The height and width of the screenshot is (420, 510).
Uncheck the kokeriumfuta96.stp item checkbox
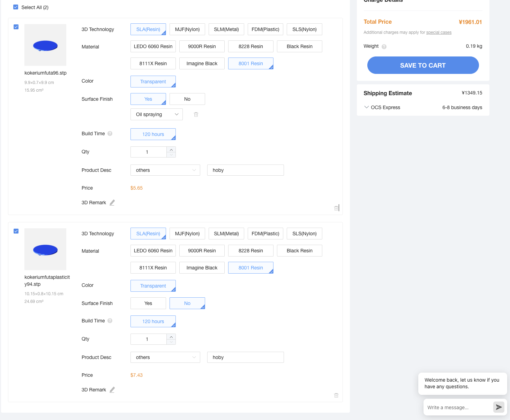[16, 27]
